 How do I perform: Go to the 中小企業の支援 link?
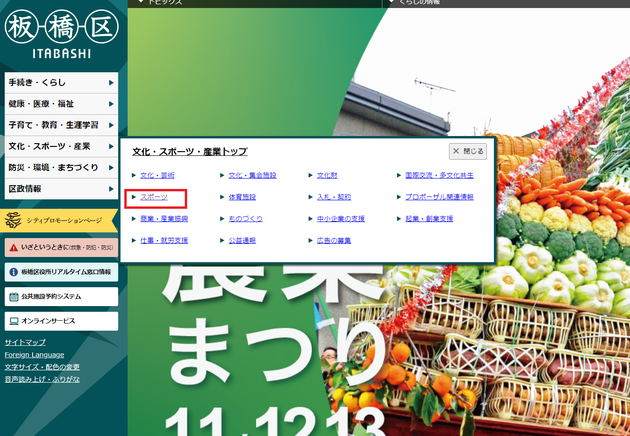click(341, 219)
